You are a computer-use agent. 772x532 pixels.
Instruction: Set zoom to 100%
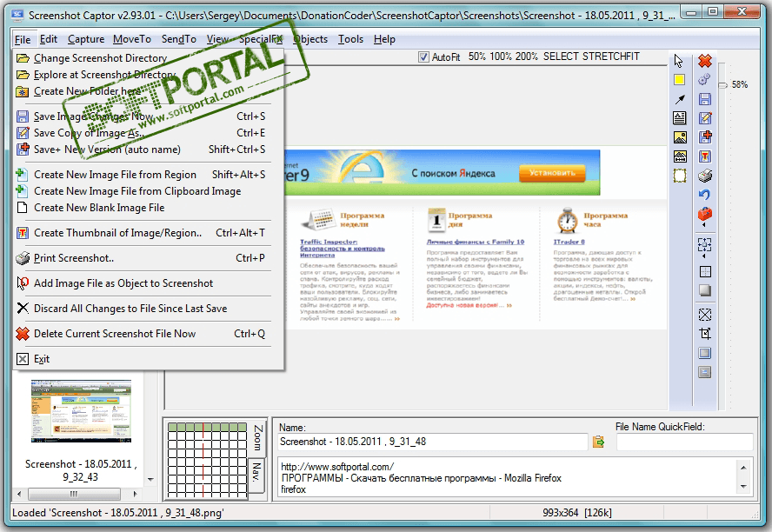pos(500,57)
